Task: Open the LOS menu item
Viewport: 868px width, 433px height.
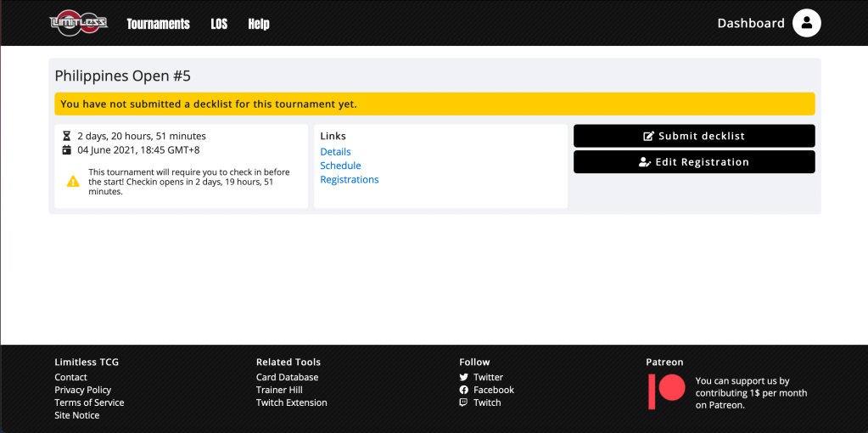Action: click(x=219, y=24)
